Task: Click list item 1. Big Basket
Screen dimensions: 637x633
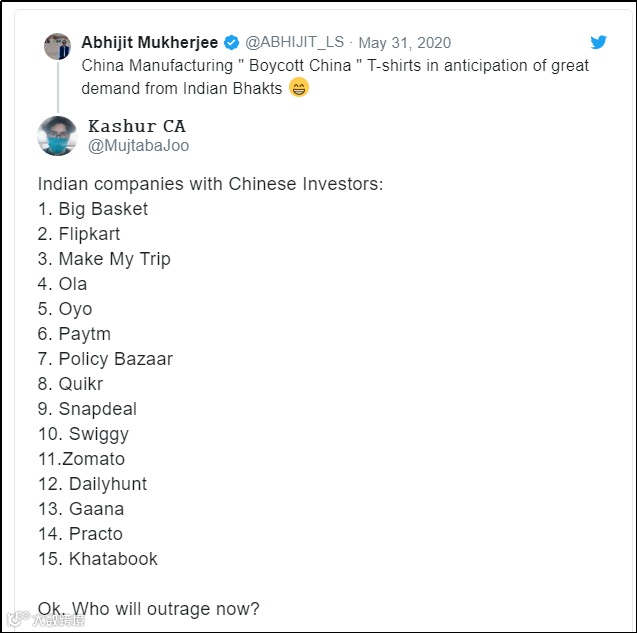Action: [x=93, y=209]
